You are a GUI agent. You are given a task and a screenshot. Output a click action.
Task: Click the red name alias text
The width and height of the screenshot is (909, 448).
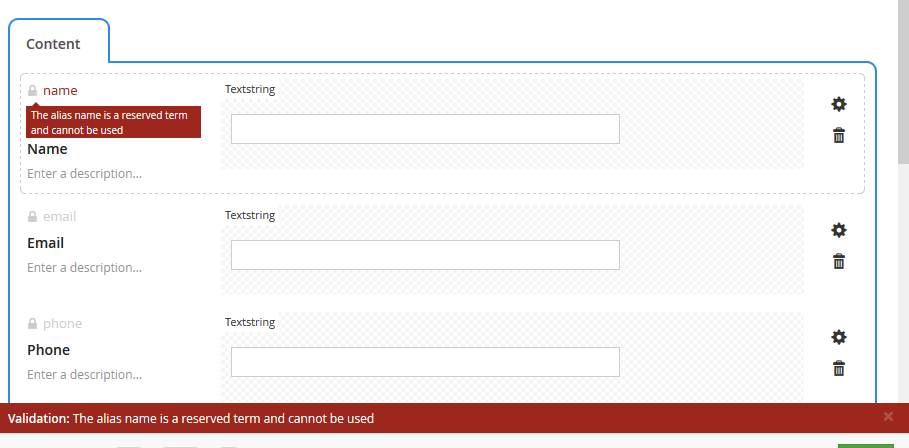[60, 90]
